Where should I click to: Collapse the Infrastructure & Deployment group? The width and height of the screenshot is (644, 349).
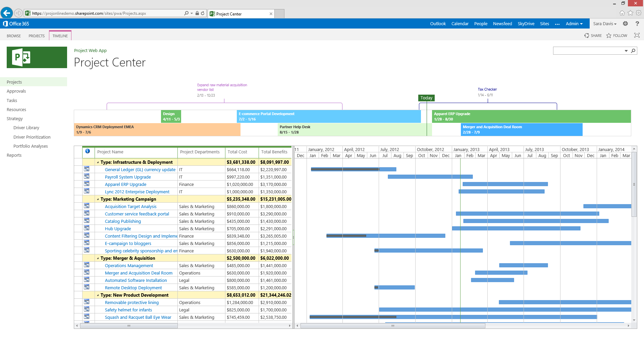tap(98, 162)
